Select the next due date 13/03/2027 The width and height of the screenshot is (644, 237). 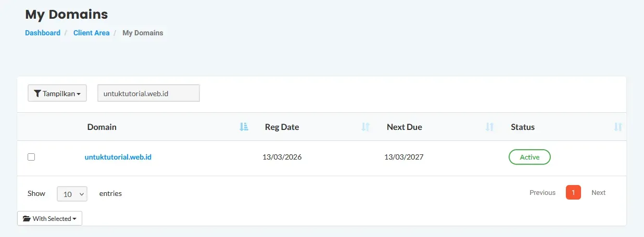pos(404,157)
